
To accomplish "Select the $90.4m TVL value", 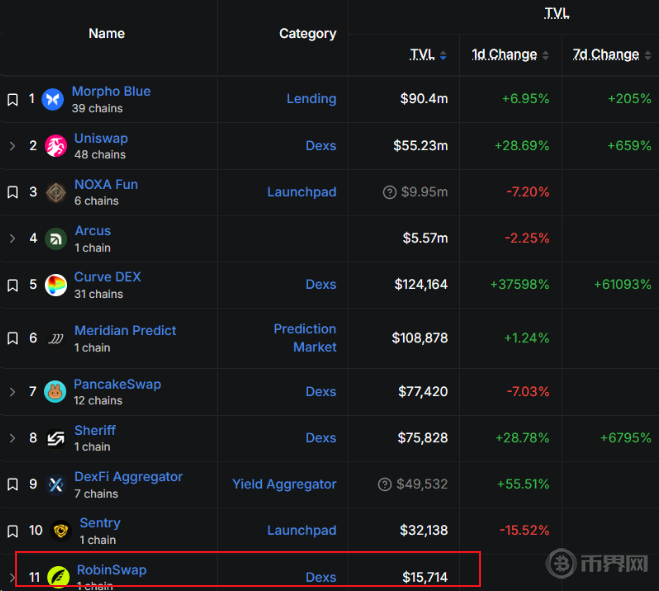I will 424,99.
